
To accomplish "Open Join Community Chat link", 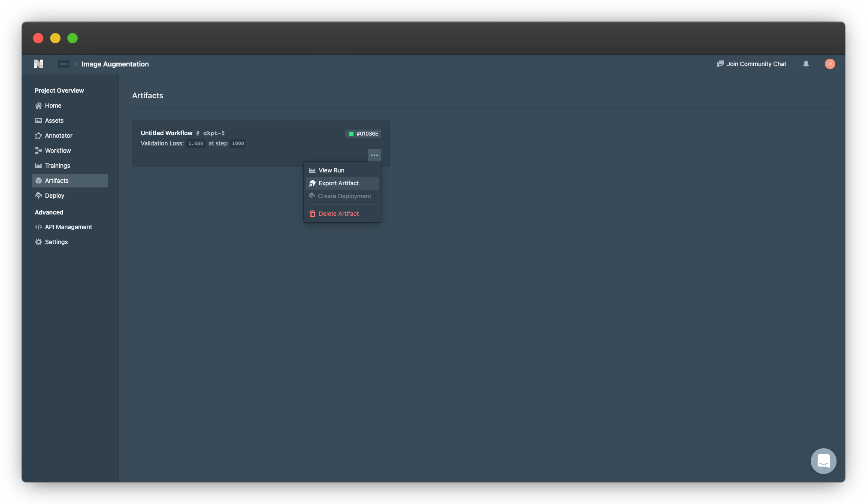I will pyautogui.click(x=752, y=64).
